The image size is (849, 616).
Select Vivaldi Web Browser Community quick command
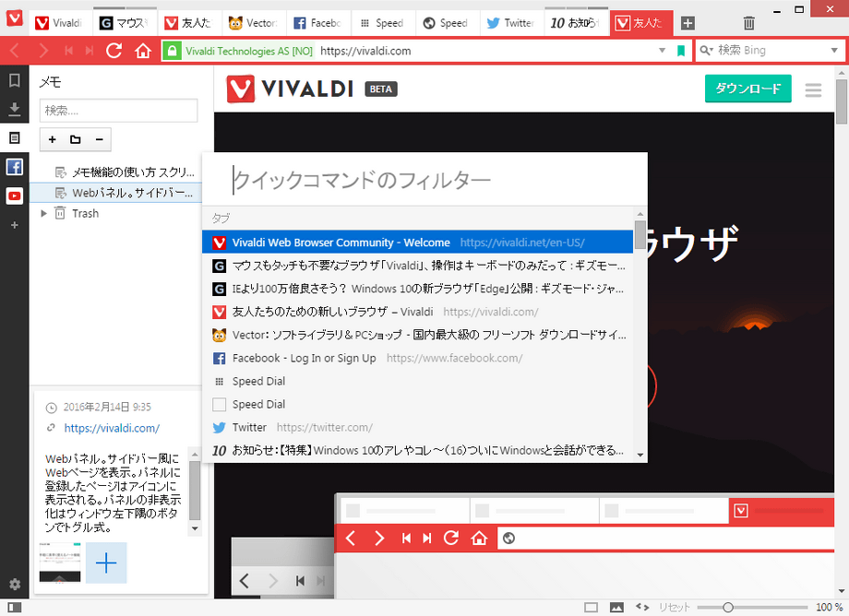(417, 243)
